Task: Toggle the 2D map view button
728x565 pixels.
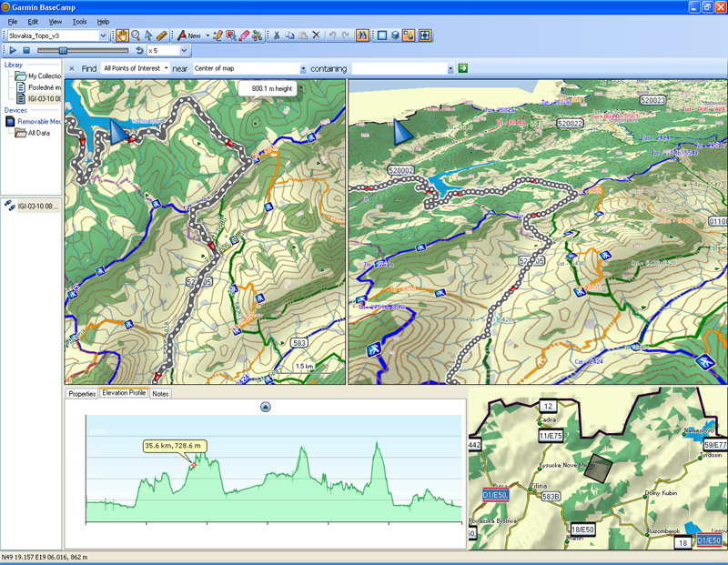Action: point(382,35)
